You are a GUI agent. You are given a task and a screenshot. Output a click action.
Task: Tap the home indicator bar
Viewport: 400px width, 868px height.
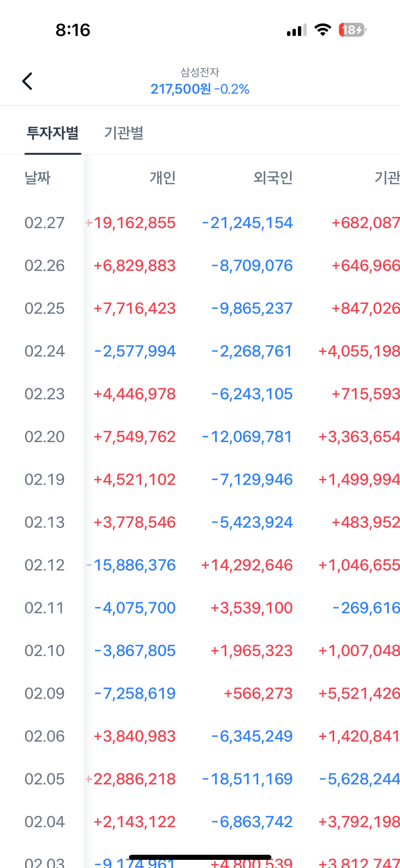tap(200, 857)
